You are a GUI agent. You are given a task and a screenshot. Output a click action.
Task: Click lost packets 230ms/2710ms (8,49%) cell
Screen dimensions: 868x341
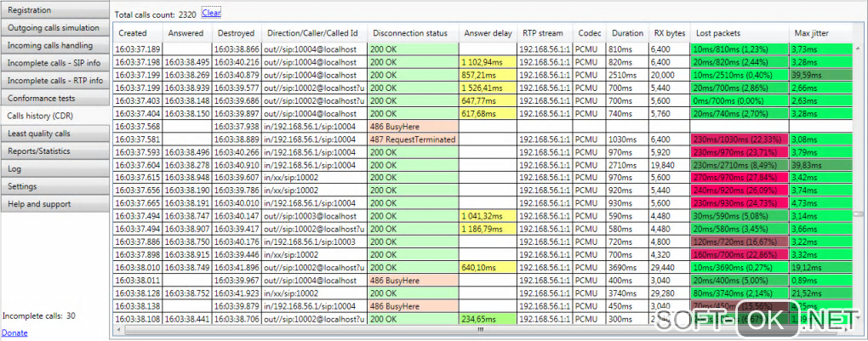pyautogui.click(x=740, y=165)
